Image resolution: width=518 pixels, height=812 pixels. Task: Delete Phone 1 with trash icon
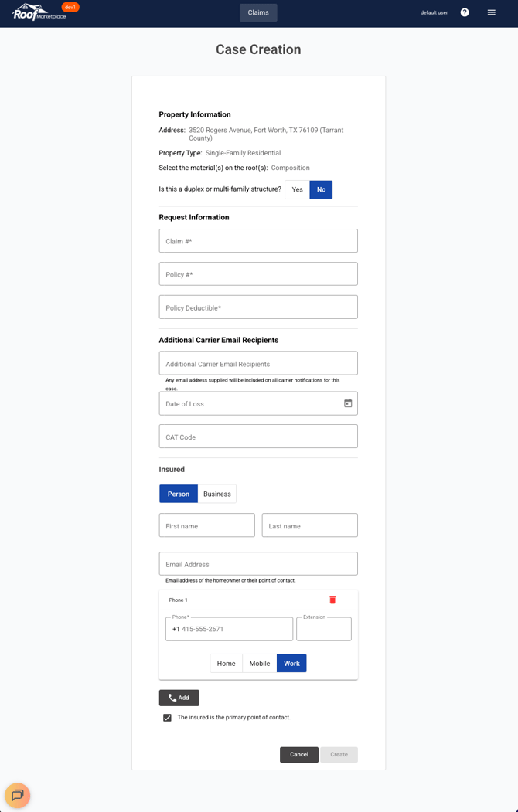click(x=332, y=600)
